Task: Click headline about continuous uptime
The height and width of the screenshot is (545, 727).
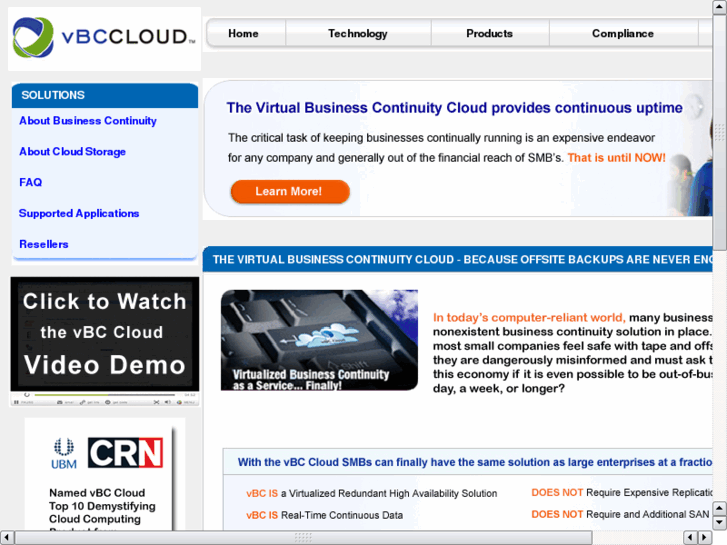Action: (454, 108)
